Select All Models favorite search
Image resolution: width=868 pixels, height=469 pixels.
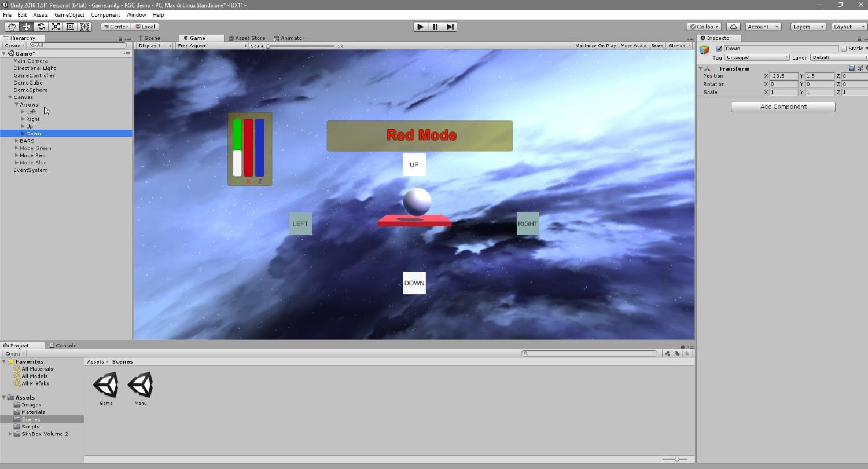click(x=35, y=376)
